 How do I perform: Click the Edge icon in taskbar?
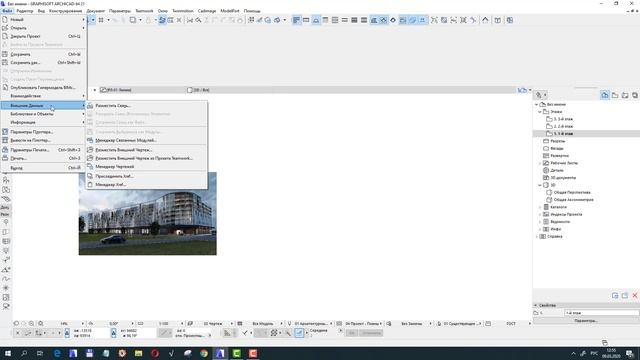[x=57, y=353]
